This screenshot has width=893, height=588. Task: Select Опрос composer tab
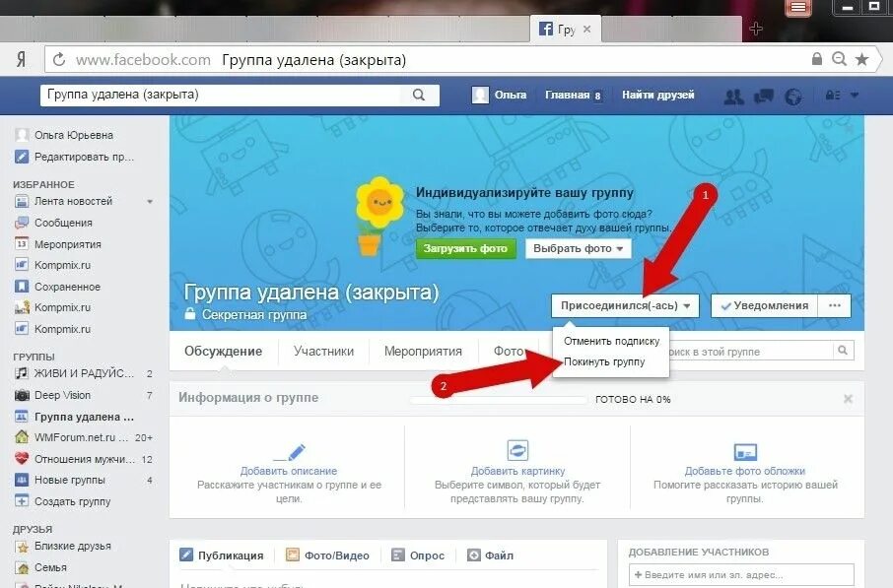(418, 555)
